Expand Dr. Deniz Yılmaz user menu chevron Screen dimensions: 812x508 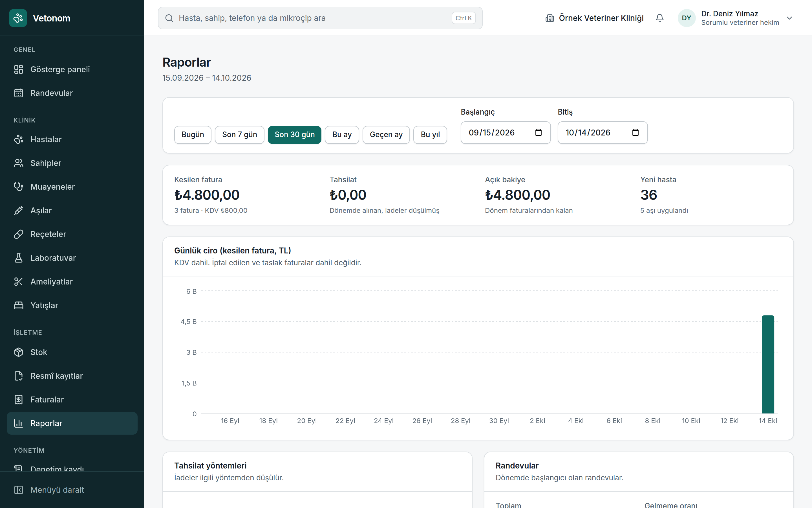coord(789,18)
